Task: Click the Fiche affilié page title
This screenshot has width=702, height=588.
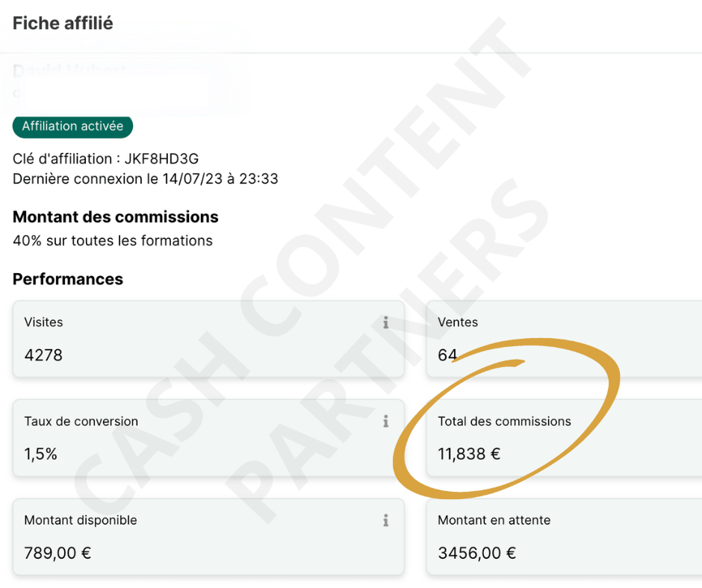Action: point(63,23)
